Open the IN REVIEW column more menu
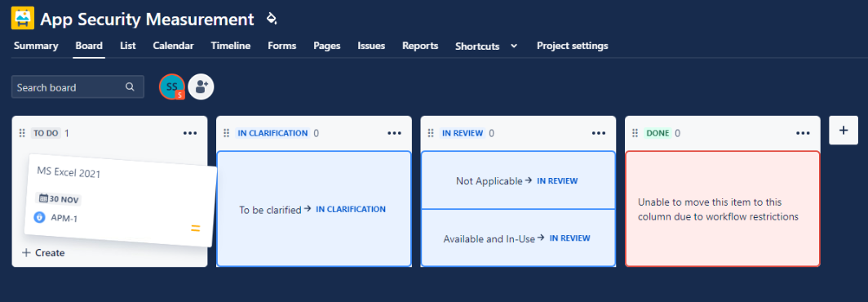Screen dimensions: 868x302 coord(599,133)
